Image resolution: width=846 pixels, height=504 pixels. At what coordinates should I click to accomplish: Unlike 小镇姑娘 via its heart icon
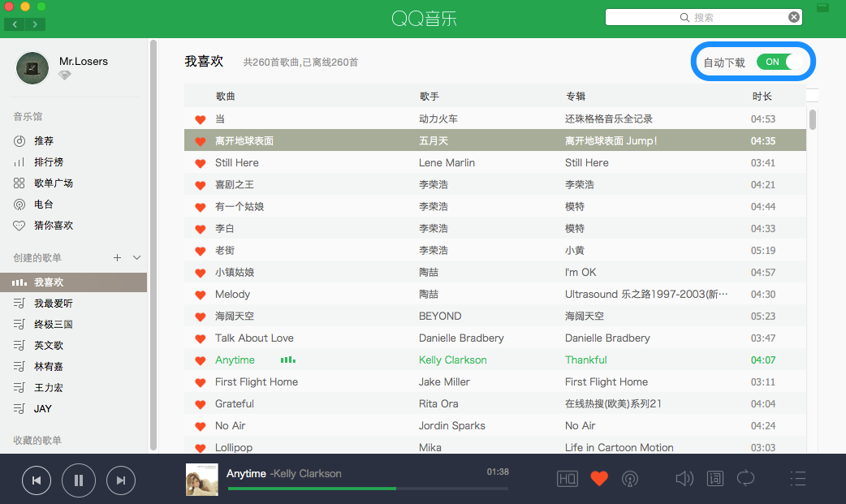tap(201, 273)
